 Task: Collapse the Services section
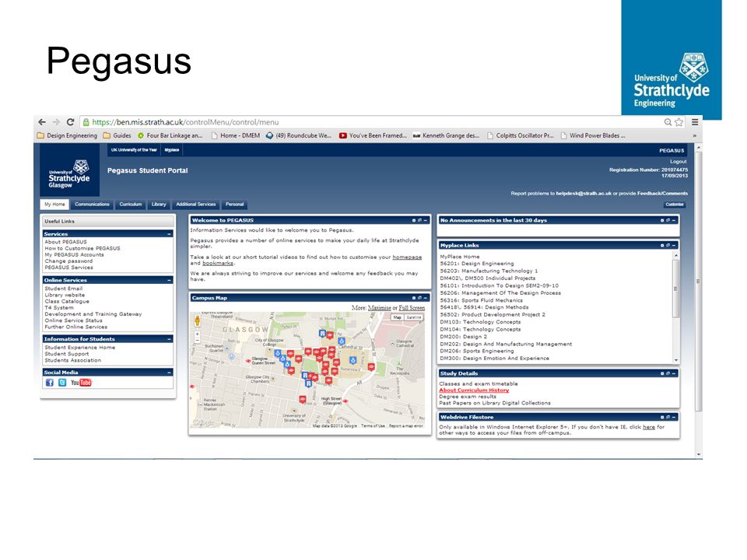pos(169,234)
